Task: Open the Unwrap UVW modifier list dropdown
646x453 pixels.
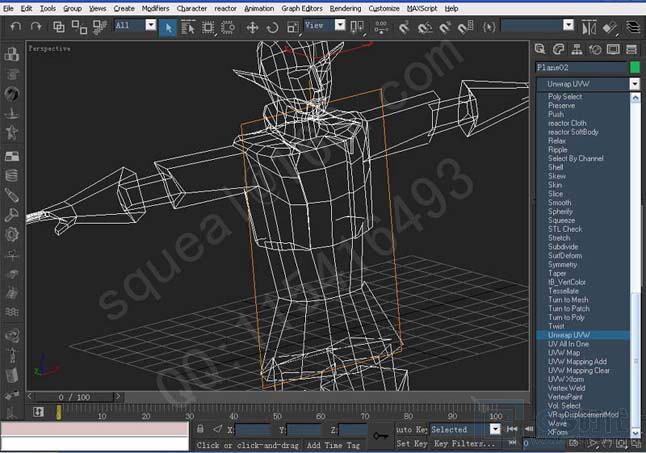Action: click(x=634, y=84)
